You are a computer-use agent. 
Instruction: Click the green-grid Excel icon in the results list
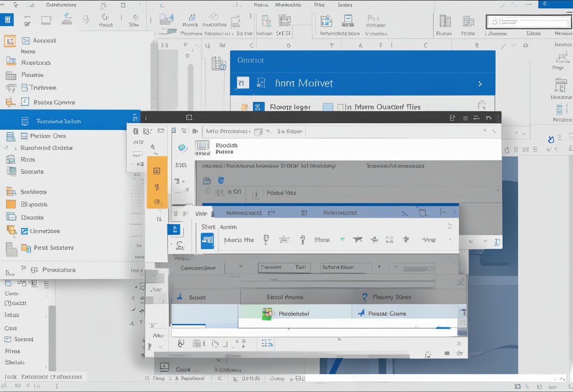click(268, 313)
